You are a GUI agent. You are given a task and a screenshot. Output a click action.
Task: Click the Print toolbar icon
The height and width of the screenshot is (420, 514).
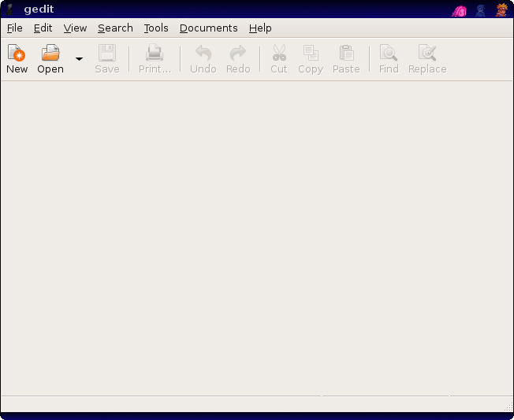pyautogui.click(x=155, y=53)
